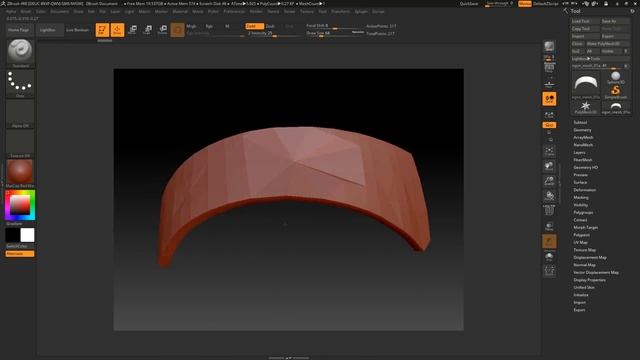Toggle the Transparency button on right shelf
640x360 pixels.
click(x=549, y=226)
